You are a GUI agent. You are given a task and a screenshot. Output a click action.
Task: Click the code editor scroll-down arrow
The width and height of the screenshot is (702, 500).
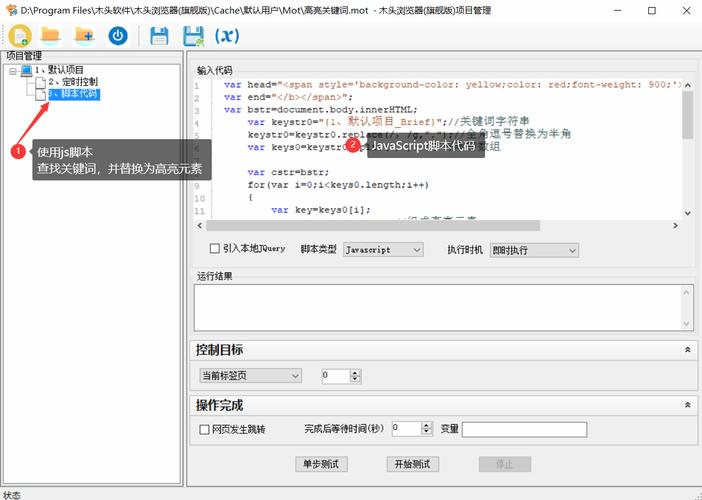pyautogui.click(x=688, y=213)
